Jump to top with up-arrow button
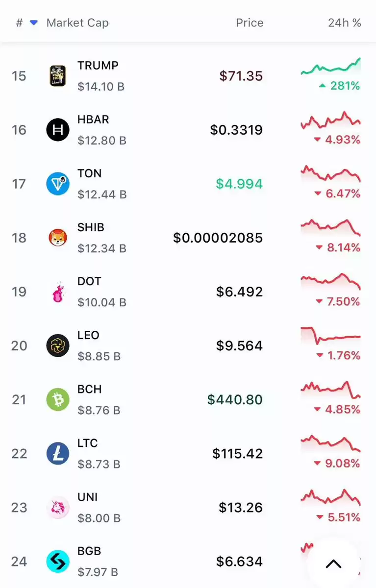The width and height of the screenshot is (376, 588). click(x=333, y=563)
